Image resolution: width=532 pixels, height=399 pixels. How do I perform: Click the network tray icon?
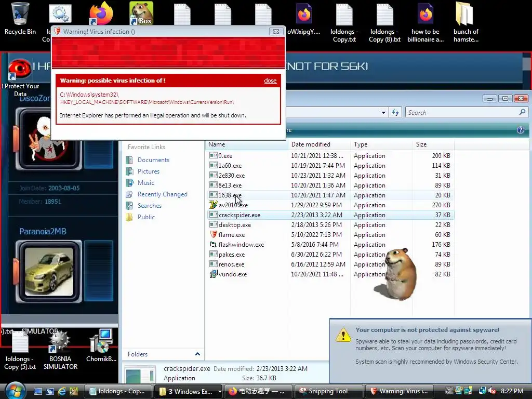pyautogui.click(x=482, y=391)
